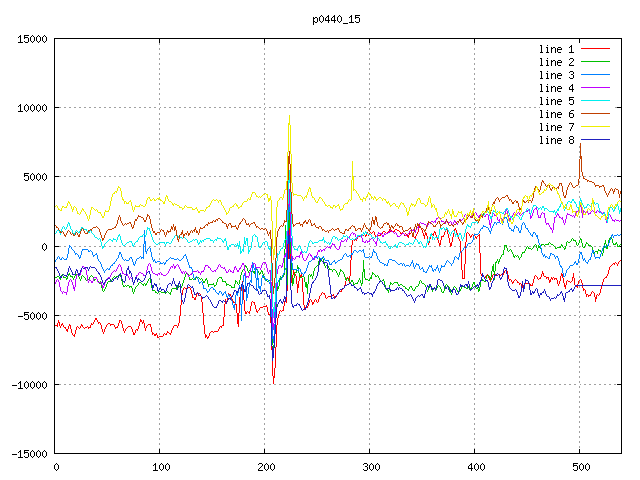Viewport: 640px width, 480px height.
Task: Click the green color sample beside line 2
Action: [x=596, y=62]
